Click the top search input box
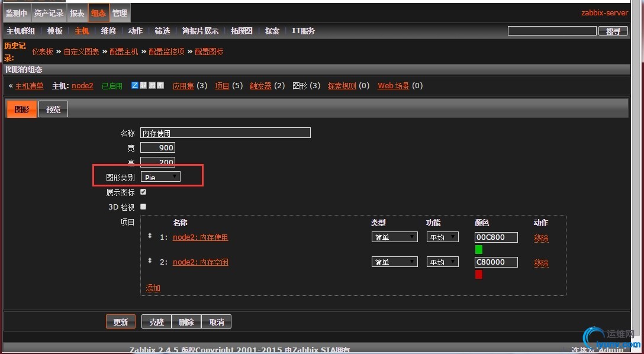Screen dimensions: 644x354 click(x=552, y=31)
